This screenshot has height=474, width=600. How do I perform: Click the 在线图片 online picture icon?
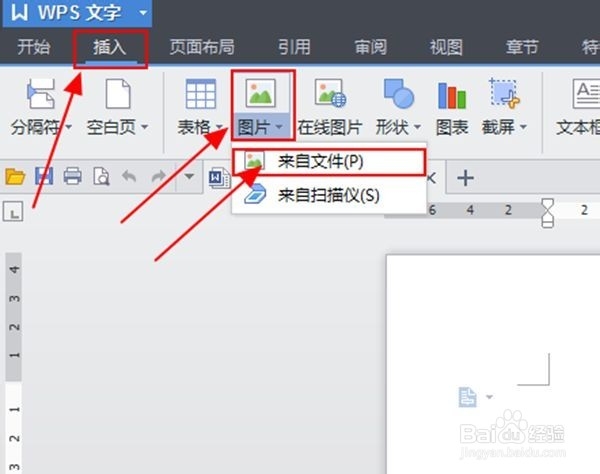330,93
